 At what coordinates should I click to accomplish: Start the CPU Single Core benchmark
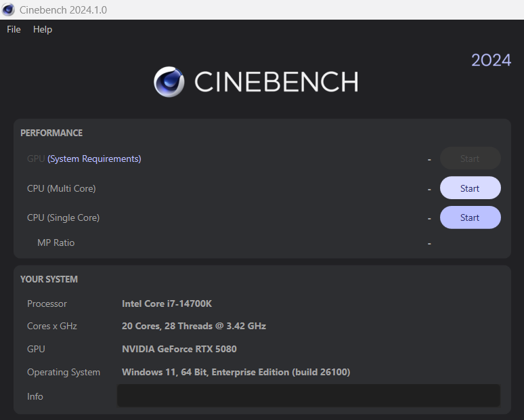click(470, 217)
